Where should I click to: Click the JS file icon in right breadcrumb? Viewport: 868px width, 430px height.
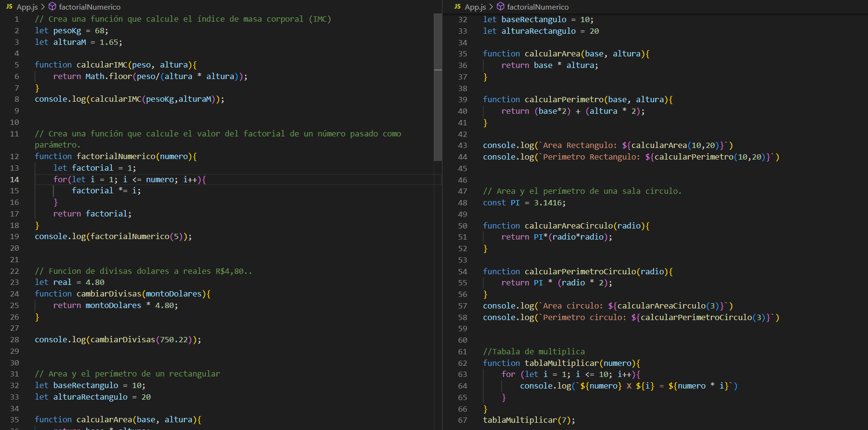457,7
